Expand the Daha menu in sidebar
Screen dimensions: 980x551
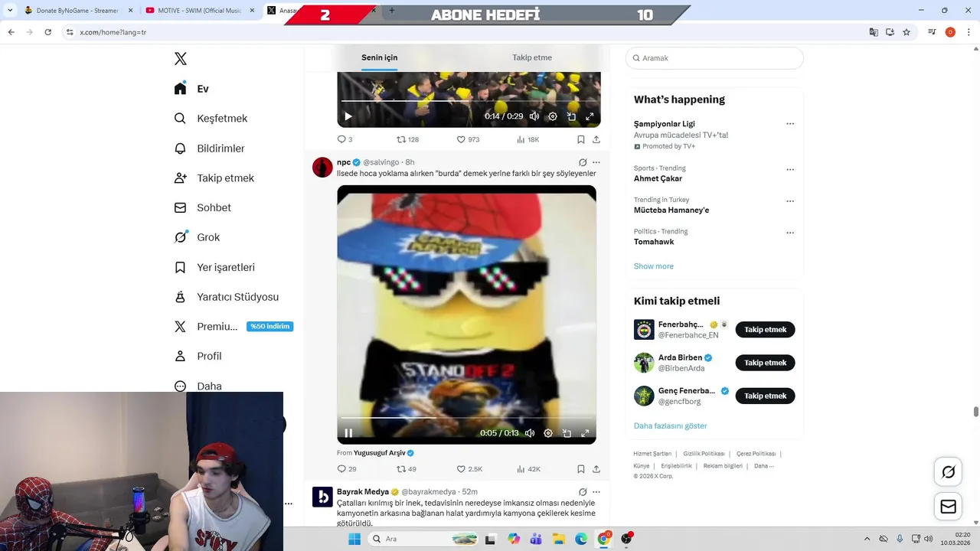tap(198, 386)
